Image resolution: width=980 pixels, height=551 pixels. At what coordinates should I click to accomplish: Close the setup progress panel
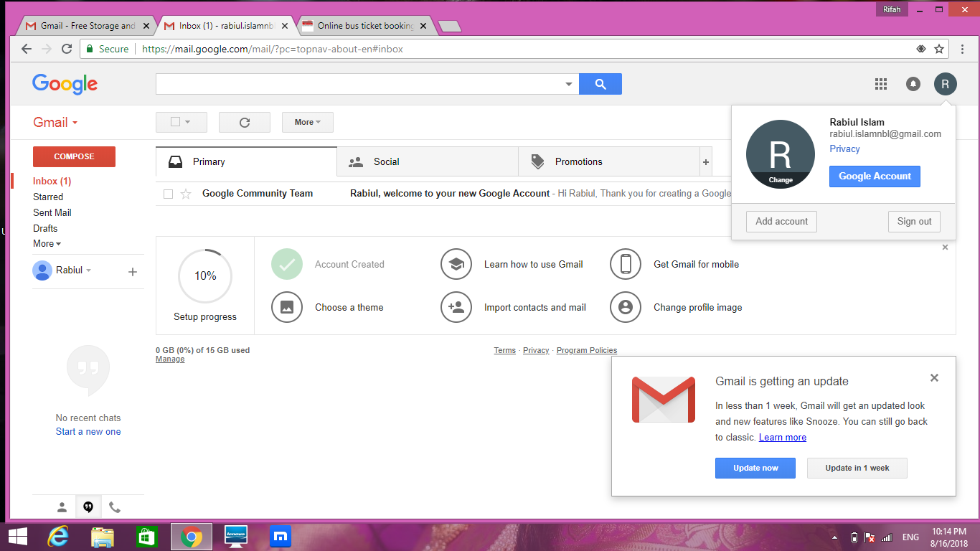[x=945, y=248]
